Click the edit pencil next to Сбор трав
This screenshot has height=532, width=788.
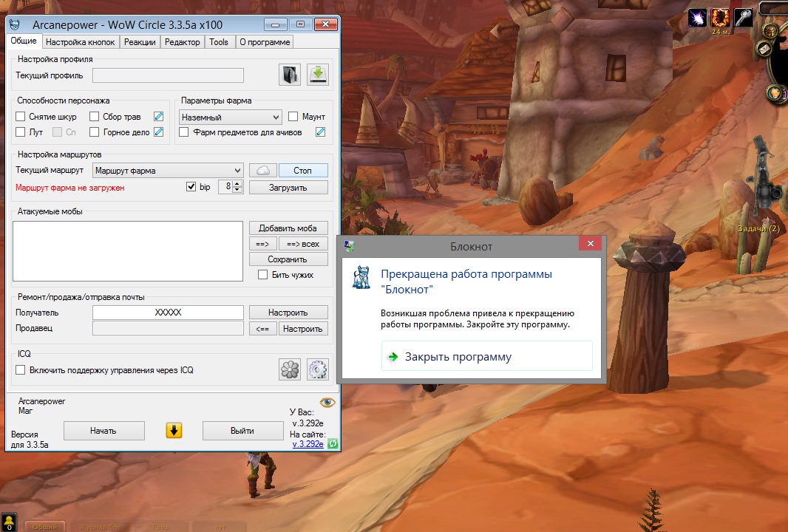[x=158, y=117]
